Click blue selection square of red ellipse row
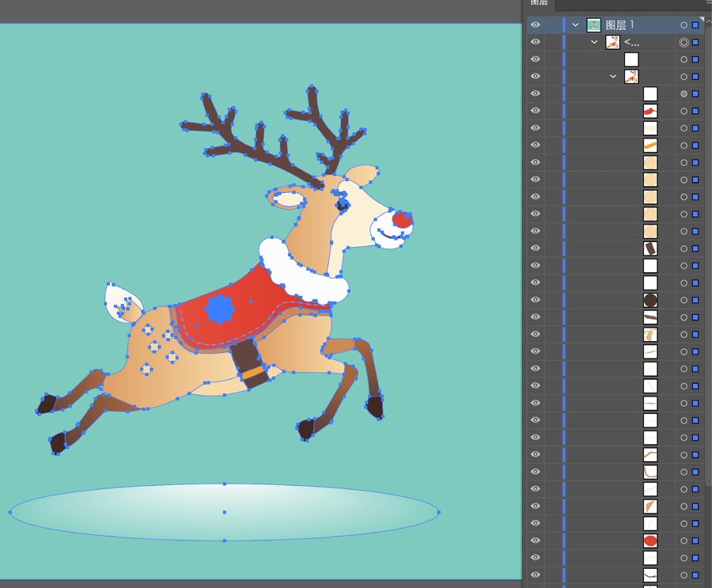The image size is (712, 588). tap(695, 541)
